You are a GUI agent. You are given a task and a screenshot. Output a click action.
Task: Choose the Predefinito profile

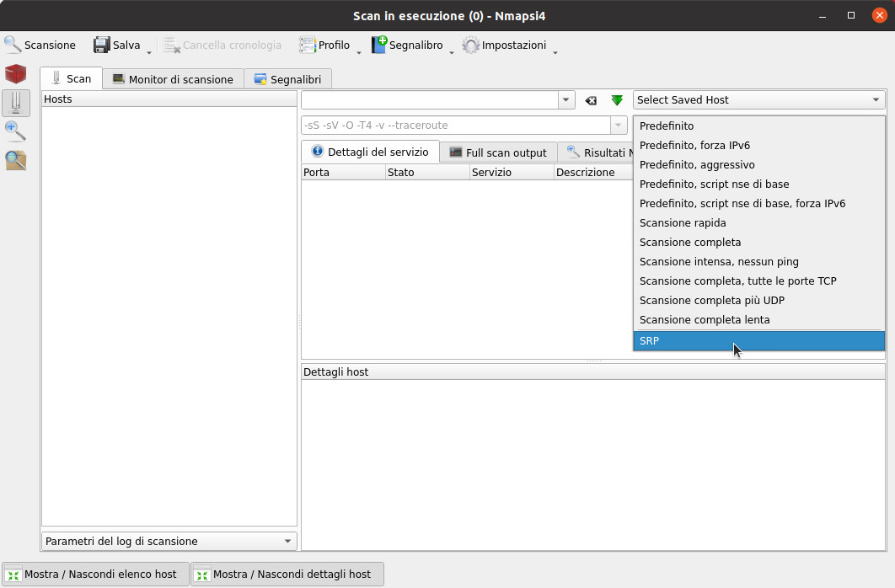coord(759,126)
